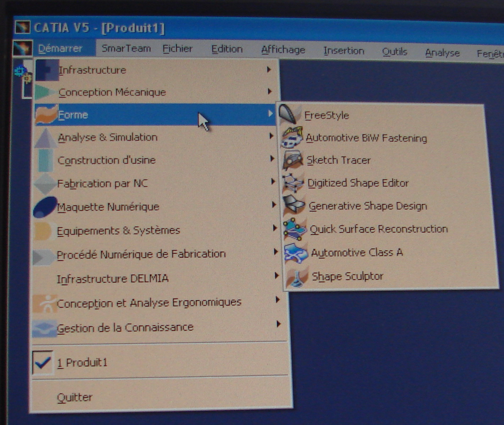This screenshot has height=425, width=504.
Task: Click the Automotive Class A icon
Action: coord(296,253)
